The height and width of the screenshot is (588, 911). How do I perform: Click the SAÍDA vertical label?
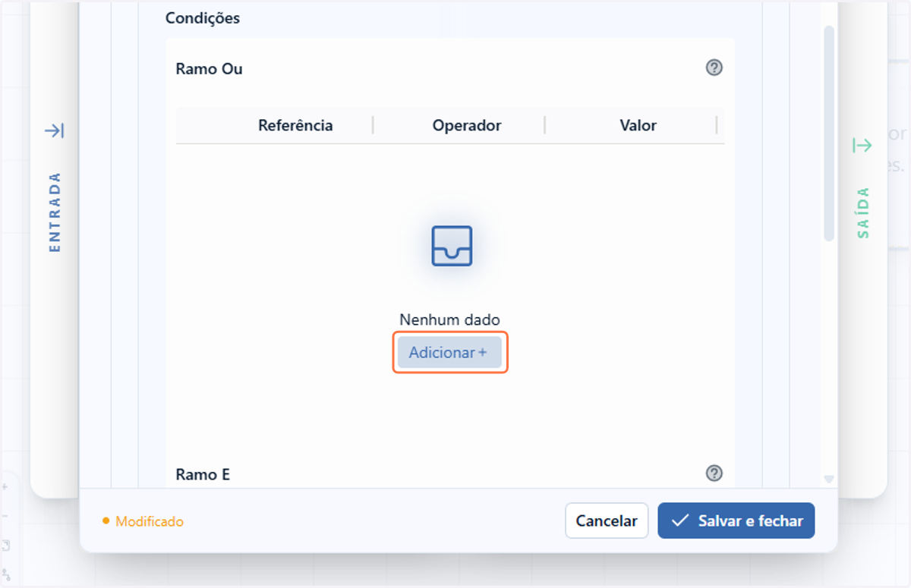point(863,213)
